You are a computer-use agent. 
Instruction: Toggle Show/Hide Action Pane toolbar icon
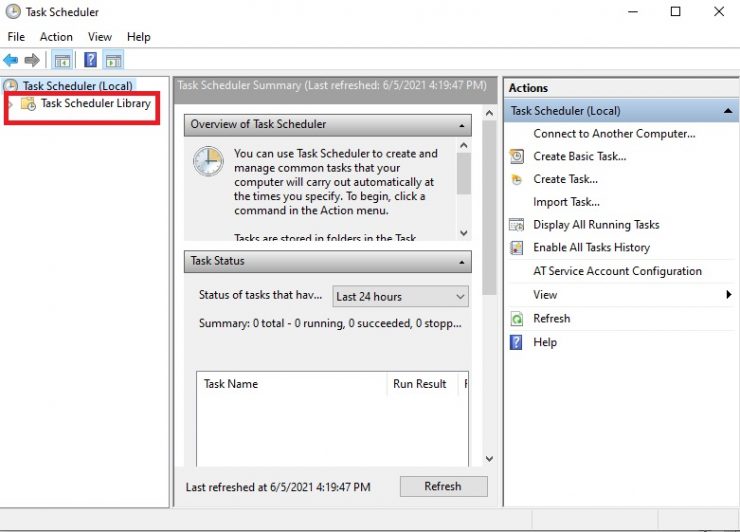[x=114, y=60]
